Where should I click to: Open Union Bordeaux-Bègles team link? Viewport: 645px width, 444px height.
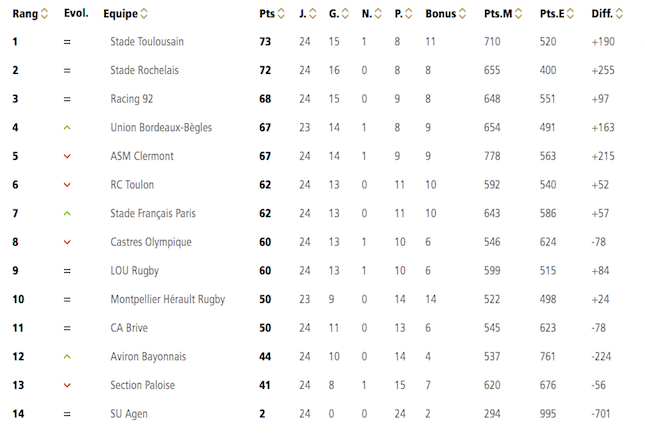pyautogui.click(x=161, y=128)
